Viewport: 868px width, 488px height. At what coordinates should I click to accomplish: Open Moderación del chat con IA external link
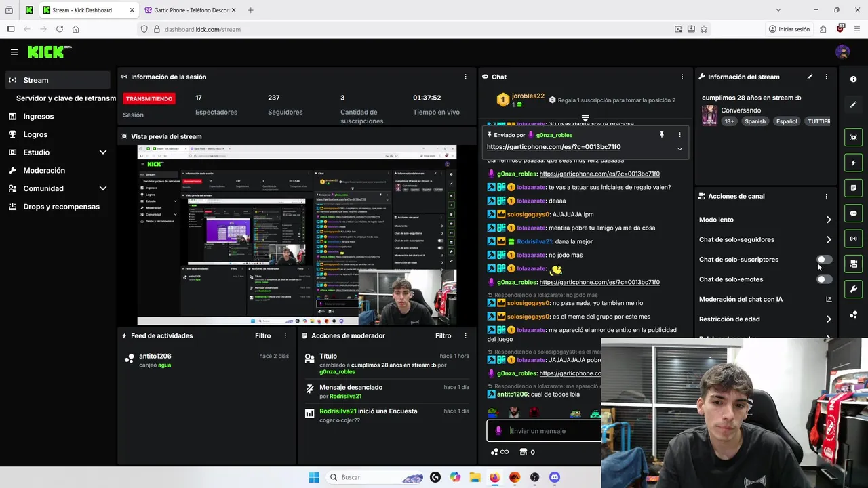coord(829,299)
